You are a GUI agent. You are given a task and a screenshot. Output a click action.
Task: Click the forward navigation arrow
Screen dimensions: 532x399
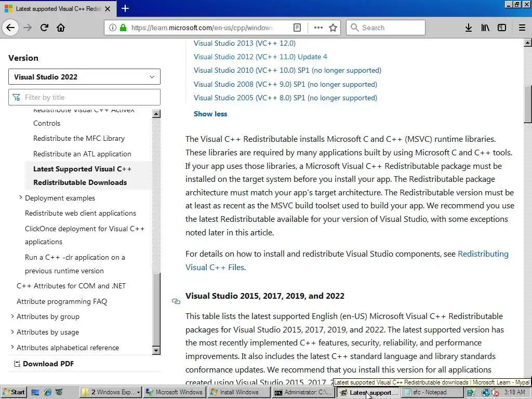click(x=28, y=28)
